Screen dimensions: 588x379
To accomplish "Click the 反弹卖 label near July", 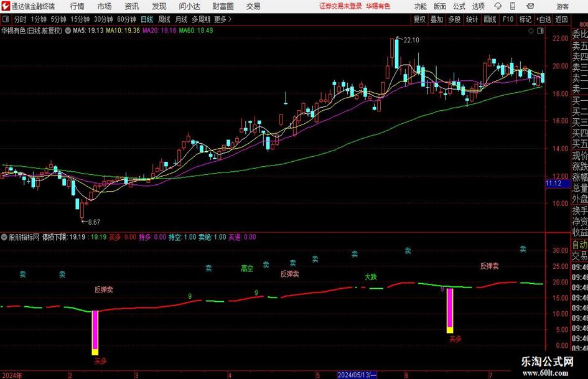I will point(489,266).
